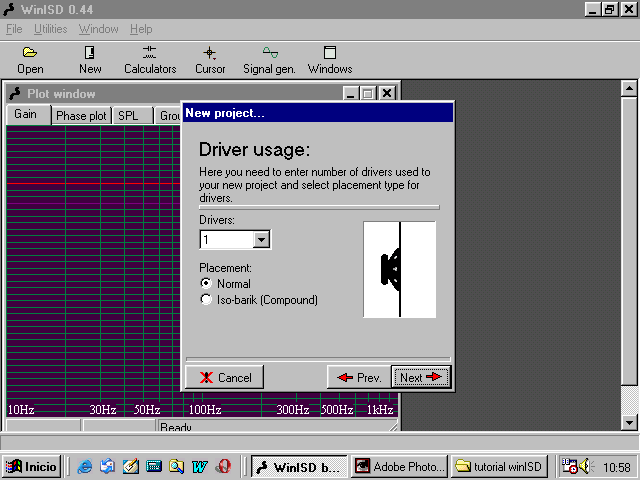The height and width of the screenshot is (480, 640).
Task: Click Internet Explorer quick launch icon
Action: coord(85,466)
